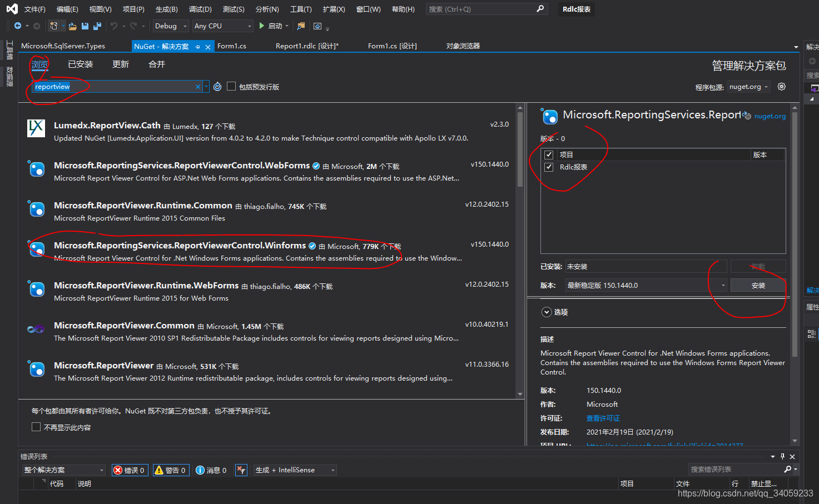The height and width of the screenshot is (504, 819).
Task: Switch to the Installed tab
Action: point(81,64)
